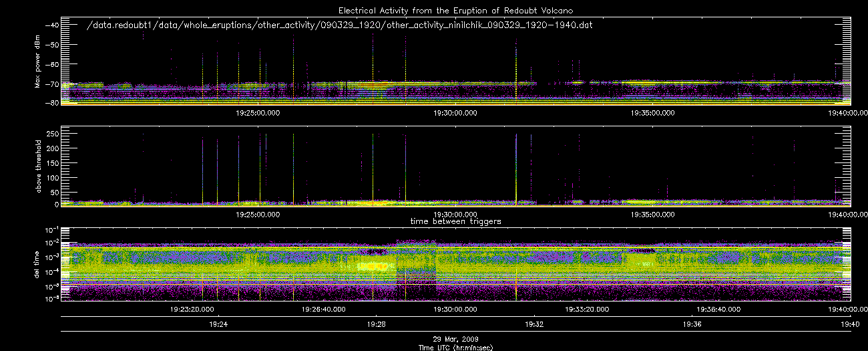Click the 19:23:20.000 time label
868x351 pixels.
pos(192,310)
